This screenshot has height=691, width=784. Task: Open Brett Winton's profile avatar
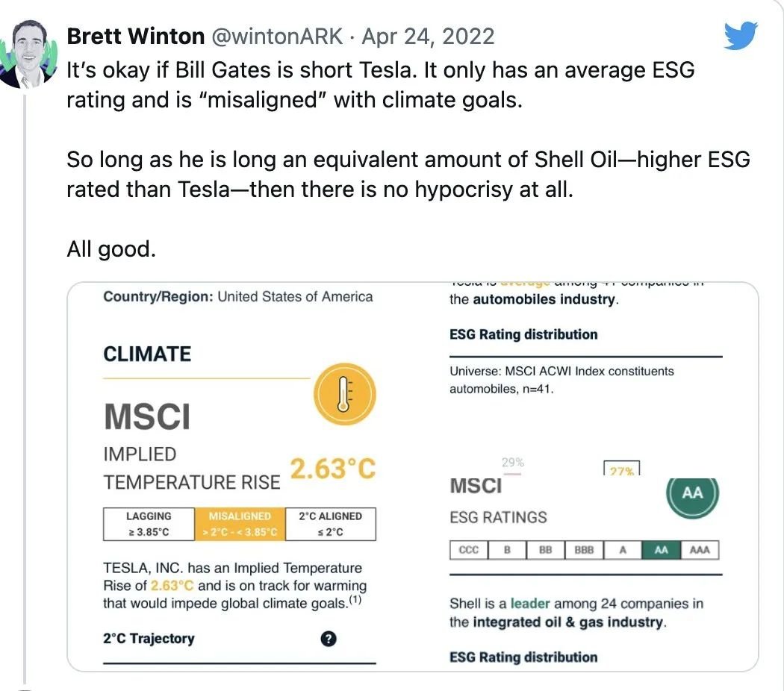click(x=28, y=54)
